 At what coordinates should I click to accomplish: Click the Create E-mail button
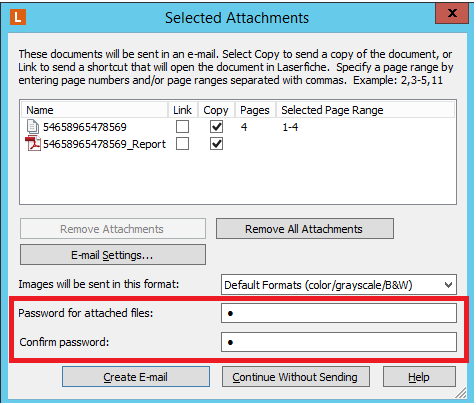(136, 377)
